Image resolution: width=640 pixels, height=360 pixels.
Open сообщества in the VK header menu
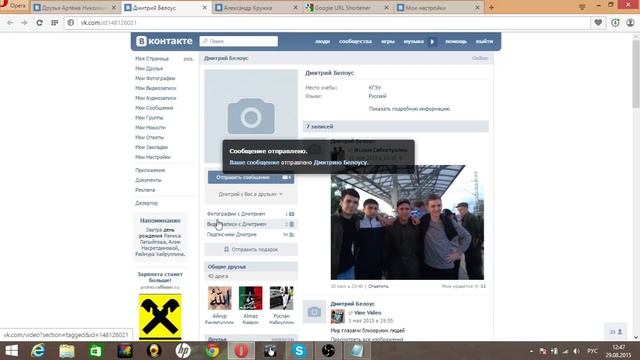(x=355, y=41)
